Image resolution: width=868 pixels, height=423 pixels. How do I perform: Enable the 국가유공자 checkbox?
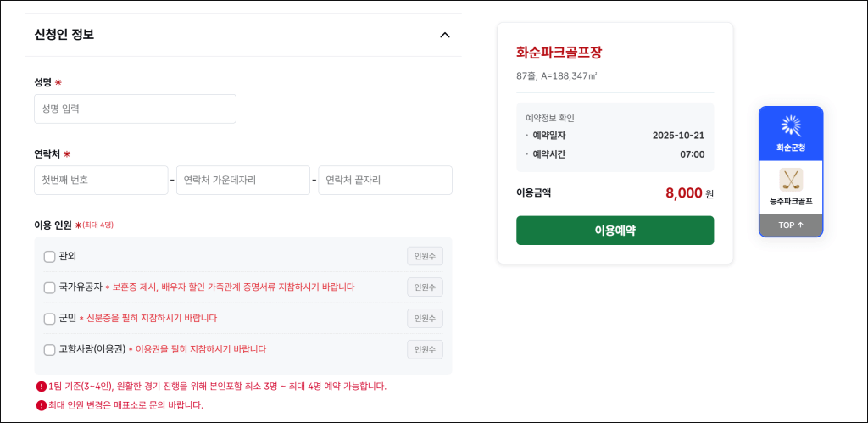[x=49, y=287]
